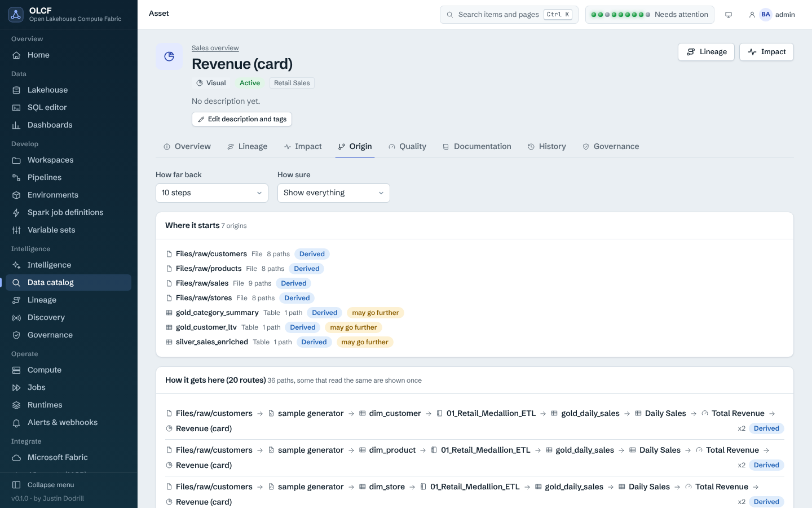Click the Revenue card pie chart icon
Screen dimensions: 812x508
coord(169,56)
